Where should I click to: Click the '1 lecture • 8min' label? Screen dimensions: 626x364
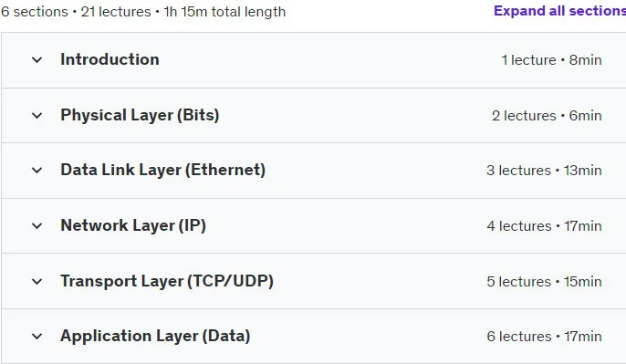point(552,60)
